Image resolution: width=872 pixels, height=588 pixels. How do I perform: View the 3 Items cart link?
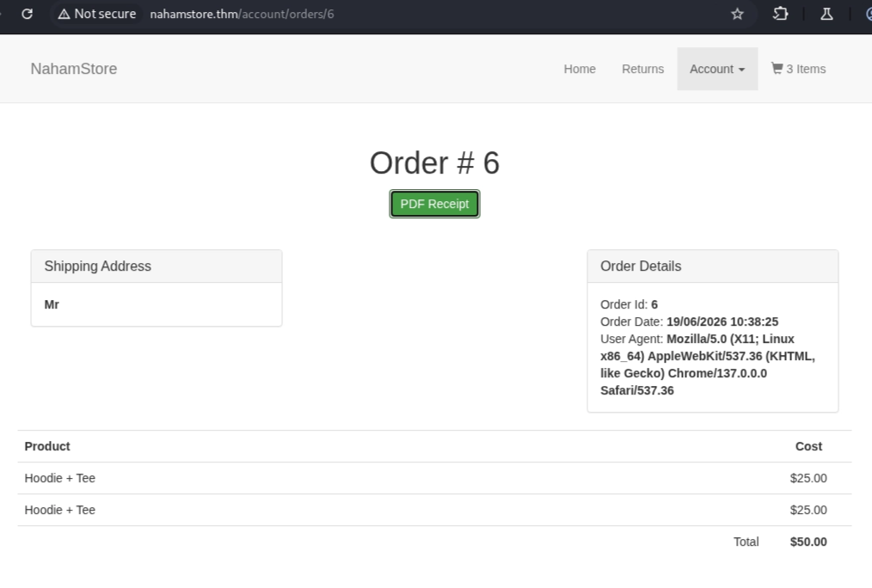click(798, 69)
